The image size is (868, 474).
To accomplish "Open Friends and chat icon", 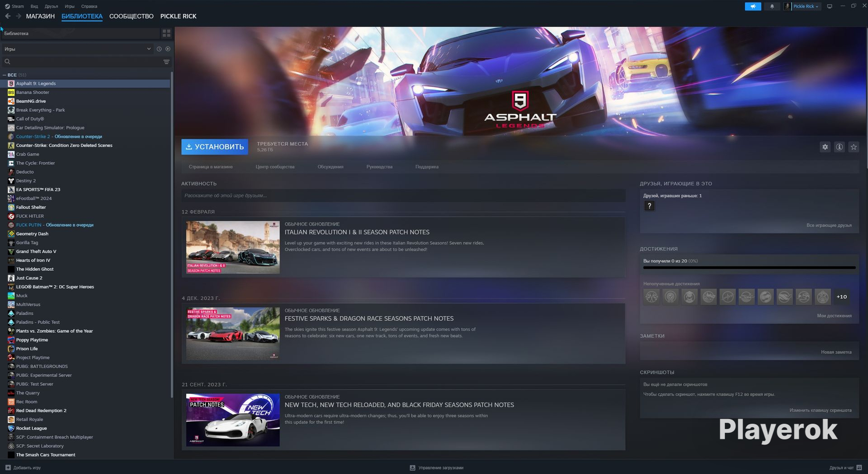I will (x=859, y=467).
